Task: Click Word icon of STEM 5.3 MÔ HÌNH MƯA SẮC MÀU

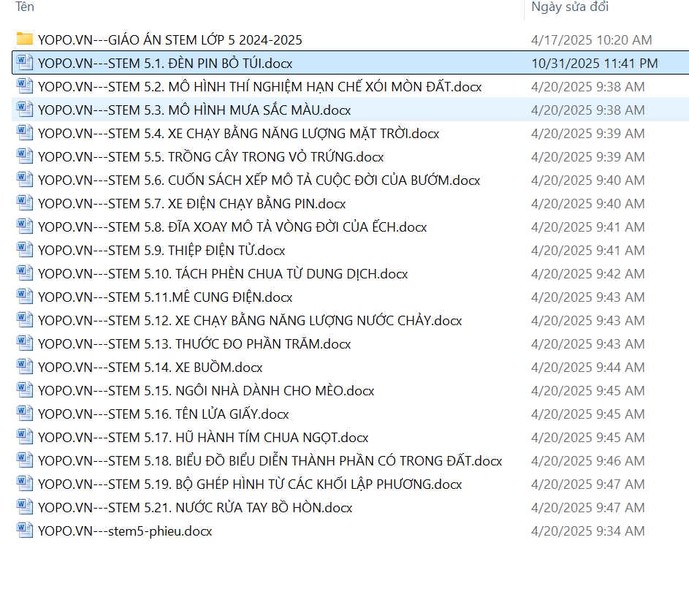Action: [x=25, y=110]
